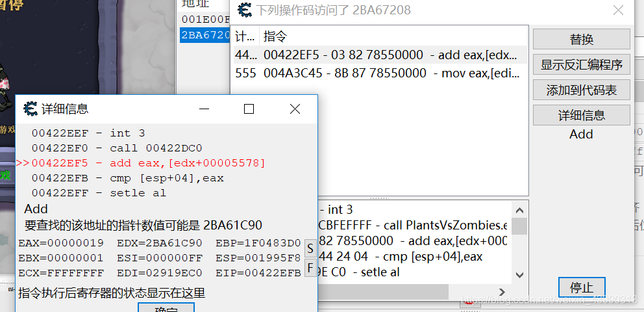The width and height of the screenshot is (644, 312).
Task: Select the highlighted 2BA6720 address row behind
Action: pyautogui.click(x=205, y=35)
